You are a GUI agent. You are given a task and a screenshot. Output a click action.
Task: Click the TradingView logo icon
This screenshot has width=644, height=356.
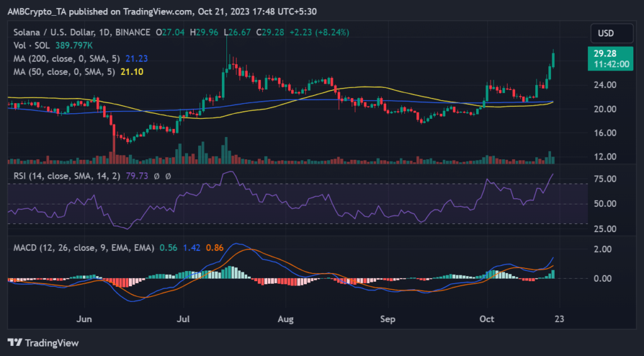(16, 342)
